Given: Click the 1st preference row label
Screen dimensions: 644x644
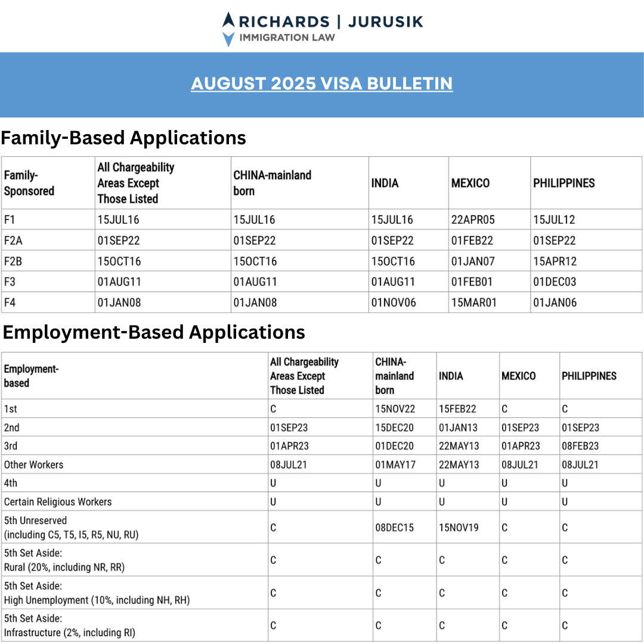Looking at the screenshot, I should (10, 409).
